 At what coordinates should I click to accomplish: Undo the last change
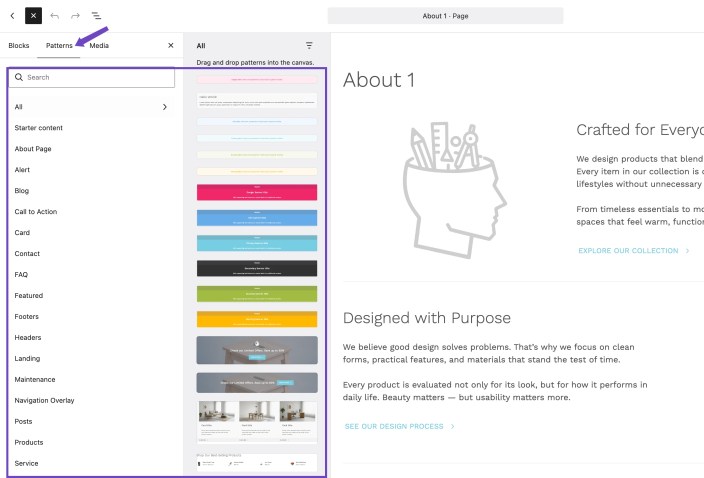(54, 16)
